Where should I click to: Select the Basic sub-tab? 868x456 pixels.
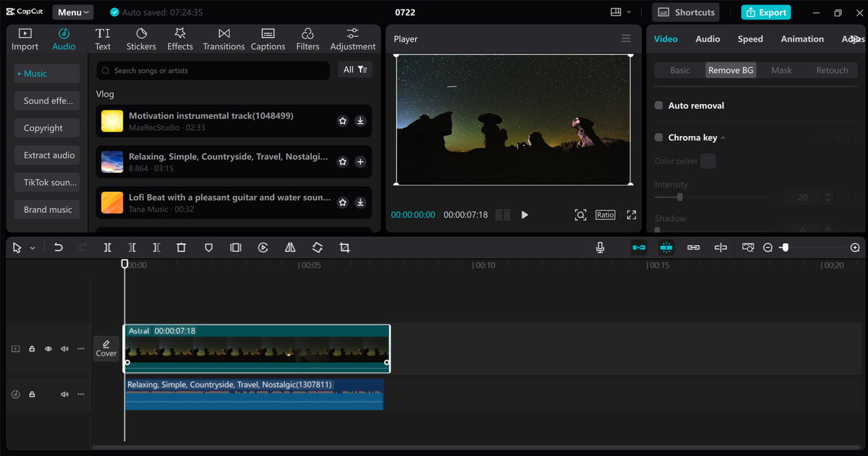[680, 70]
